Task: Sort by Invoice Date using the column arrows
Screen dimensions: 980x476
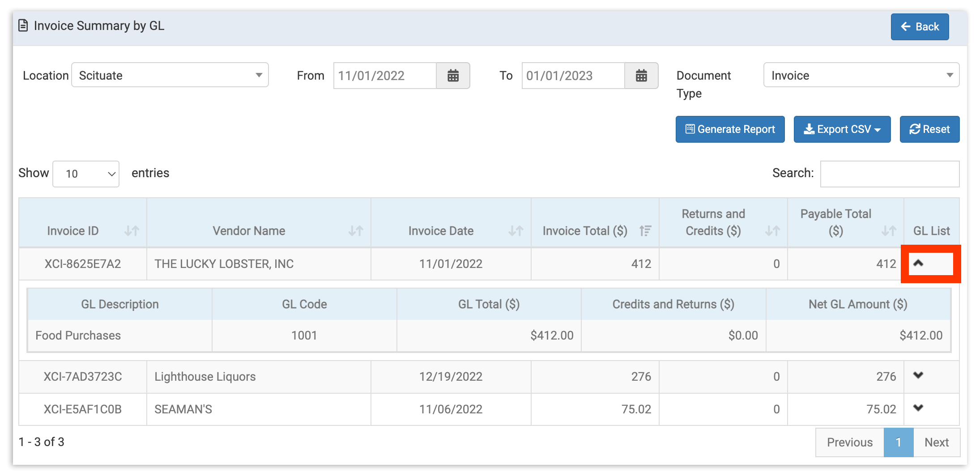Action: 515,231
